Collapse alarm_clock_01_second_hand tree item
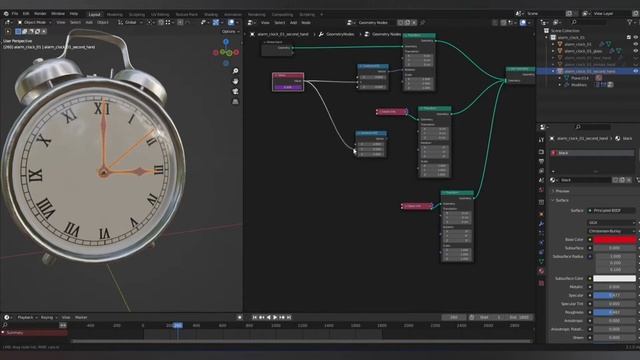 553,71
